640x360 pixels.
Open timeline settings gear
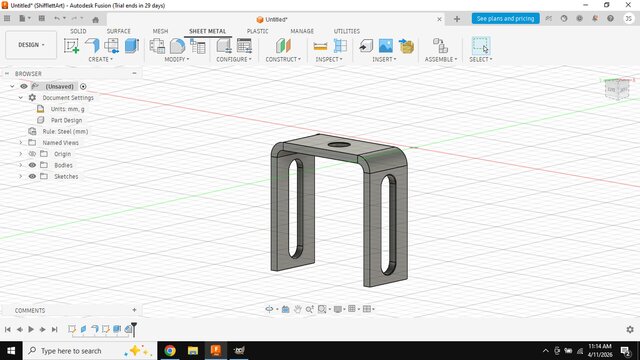(x=630, y=329)
